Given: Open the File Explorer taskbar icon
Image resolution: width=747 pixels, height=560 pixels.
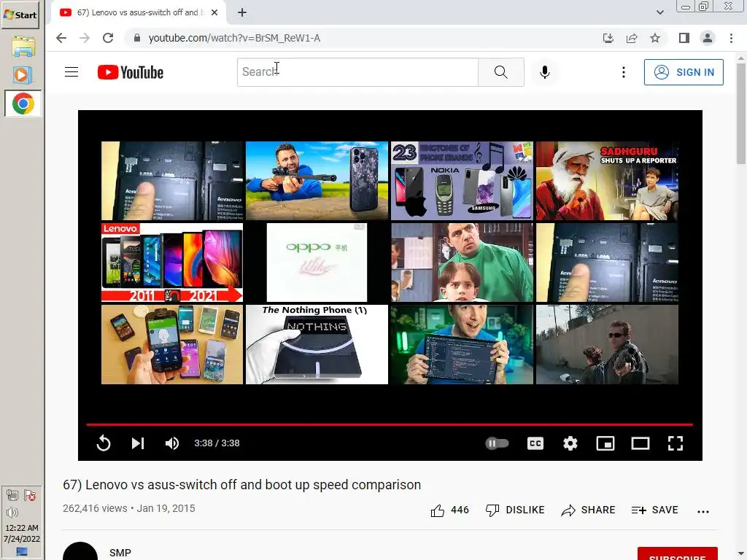Looking at the screenshot, I should pyautogui.click(x=23, y=46).
